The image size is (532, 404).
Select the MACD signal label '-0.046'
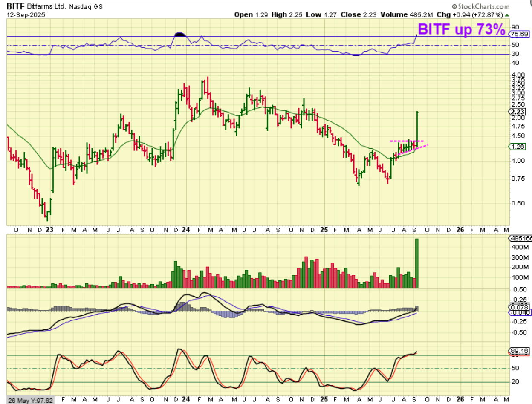520,312
